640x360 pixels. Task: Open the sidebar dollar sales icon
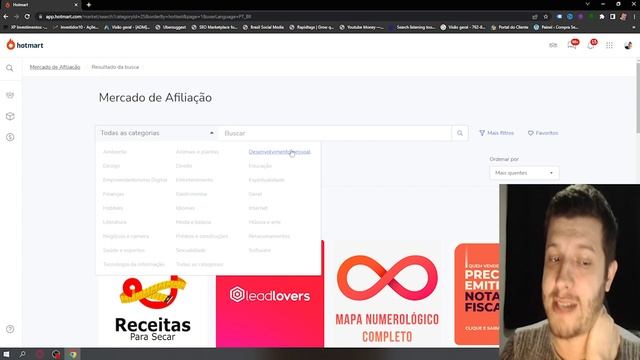pos(10,137)
